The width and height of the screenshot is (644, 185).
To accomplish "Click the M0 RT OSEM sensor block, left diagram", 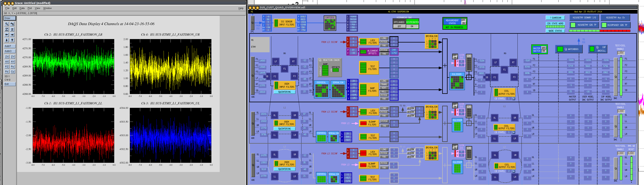I will 293,61.
